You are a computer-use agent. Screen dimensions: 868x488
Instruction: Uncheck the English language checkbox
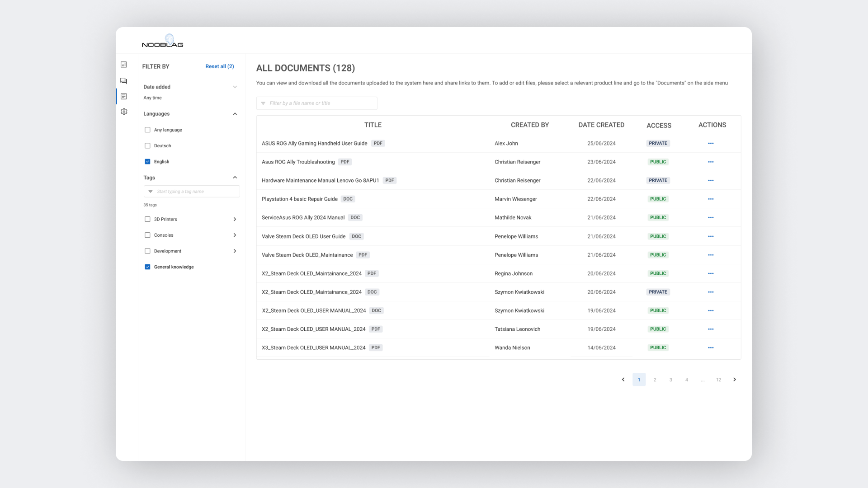pos(147,161)
